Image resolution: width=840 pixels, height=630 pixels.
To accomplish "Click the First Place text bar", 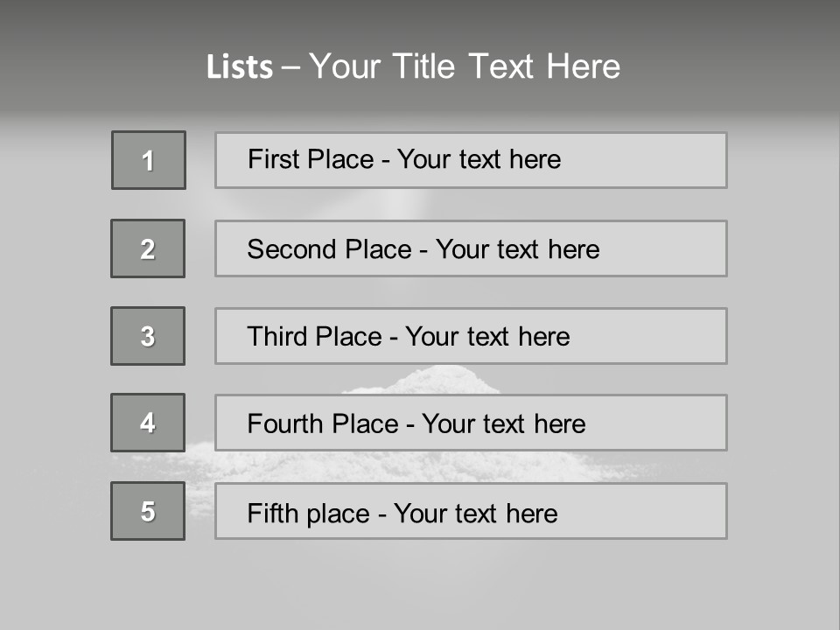I will pos(471,160).
